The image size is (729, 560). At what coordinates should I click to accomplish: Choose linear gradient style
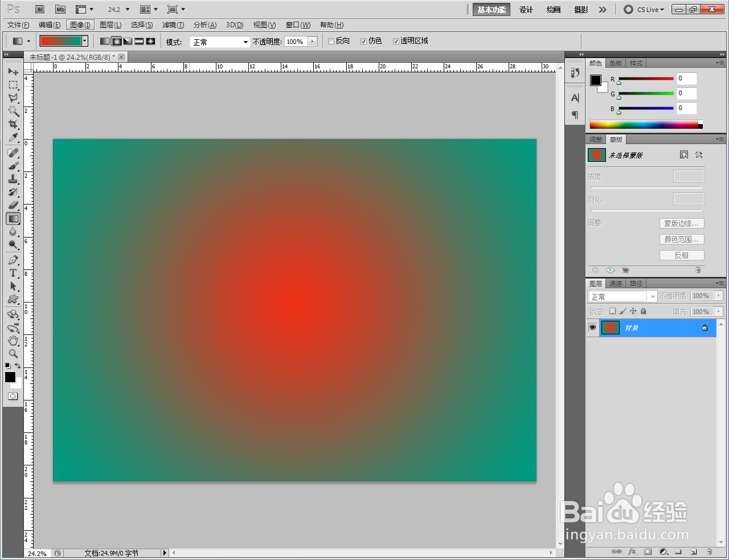(105, 41)
